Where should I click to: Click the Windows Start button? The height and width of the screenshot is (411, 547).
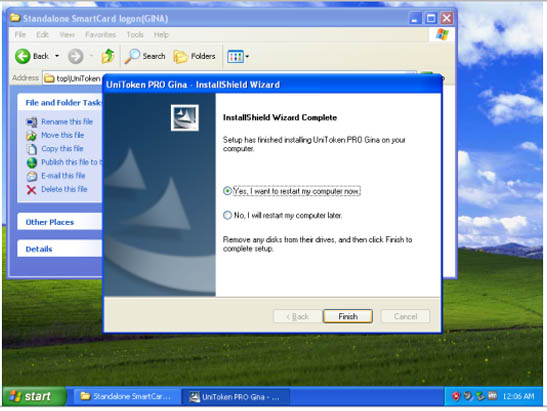34,396
